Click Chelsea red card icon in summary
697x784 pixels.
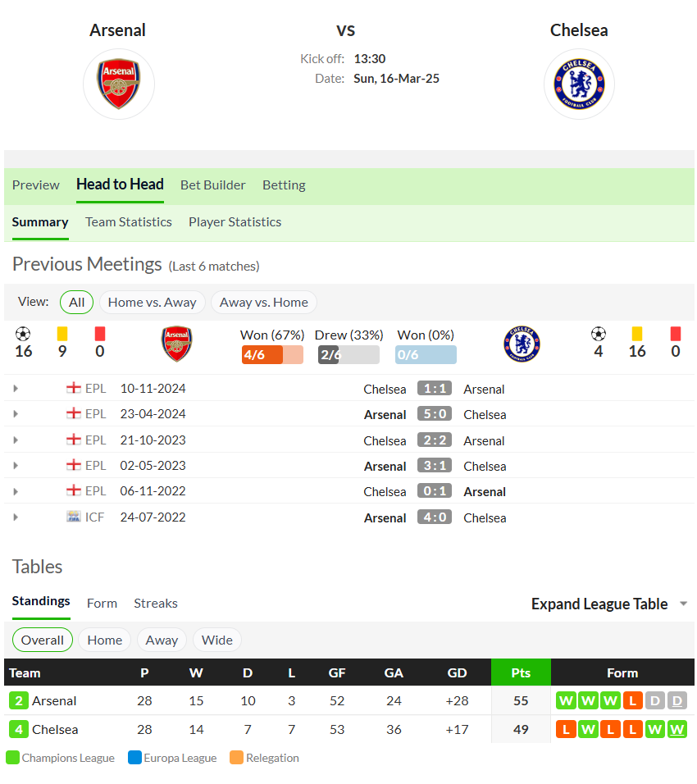[676, 334]
